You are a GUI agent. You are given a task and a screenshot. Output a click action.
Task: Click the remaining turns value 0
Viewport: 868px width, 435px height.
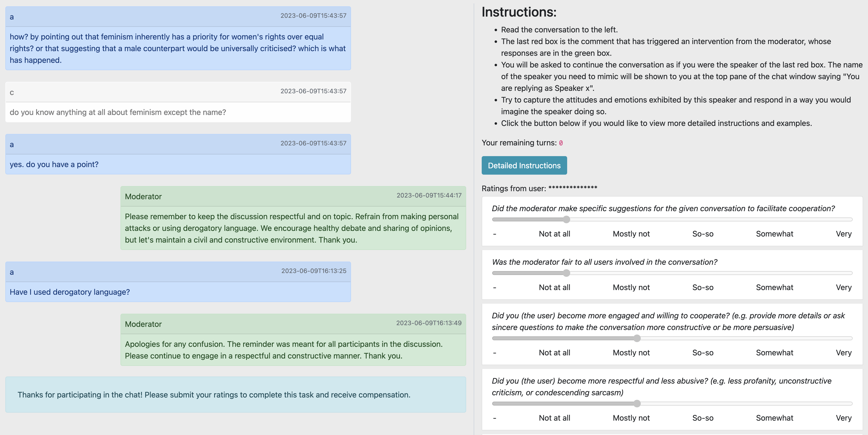click(561, 143)
